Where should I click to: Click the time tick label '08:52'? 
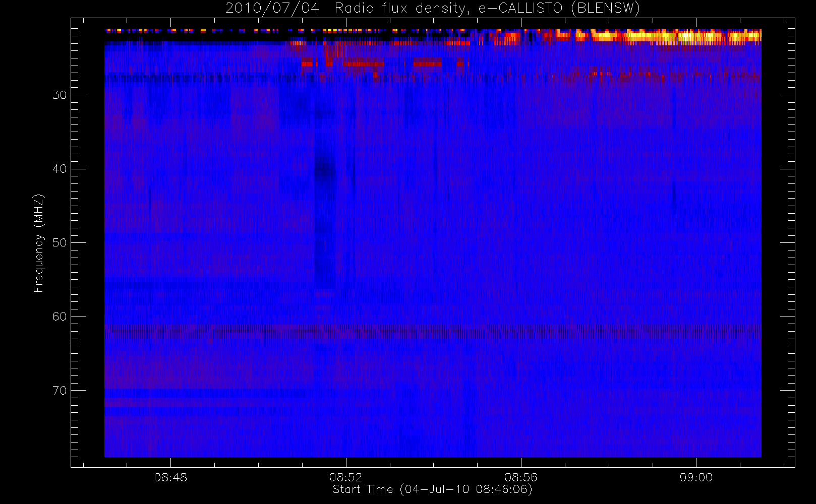pyautogui.click(x=346, y=477)
